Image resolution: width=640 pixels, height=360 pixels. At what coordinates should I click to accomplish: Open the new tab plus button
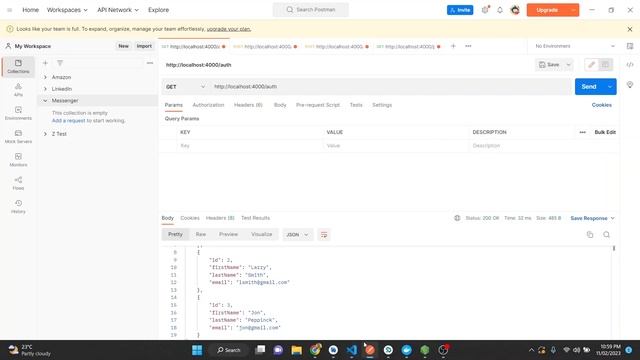(x=453, y=46)
